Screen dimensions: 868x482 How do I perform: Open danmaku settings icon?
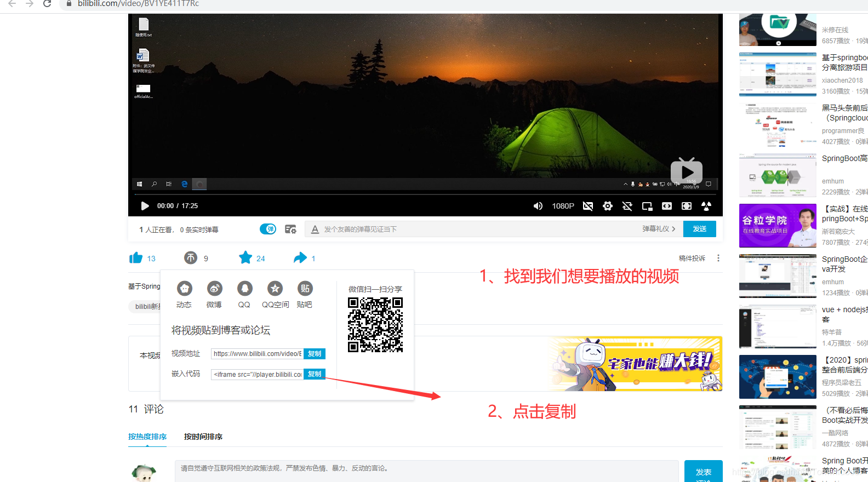click(x=290, y=229)
